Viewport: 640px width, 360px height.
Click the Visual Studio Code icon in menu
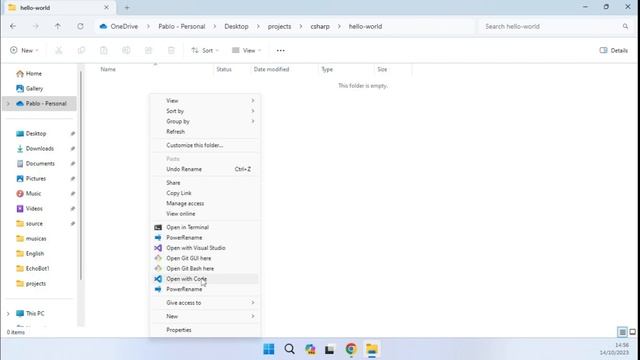[x=158, y=279]
